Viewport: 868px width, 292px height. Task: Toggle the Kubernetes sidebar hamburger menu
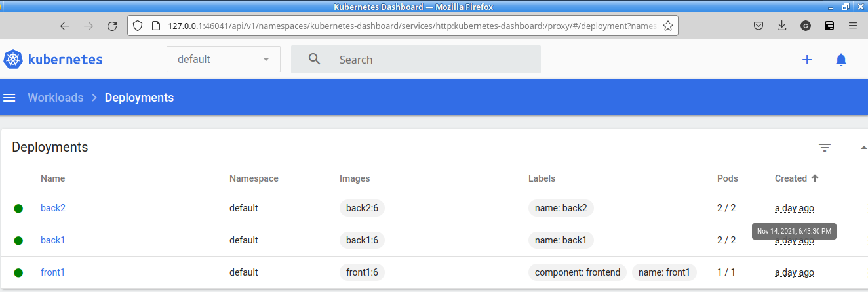pyautogui.click(x=9, y=98)
